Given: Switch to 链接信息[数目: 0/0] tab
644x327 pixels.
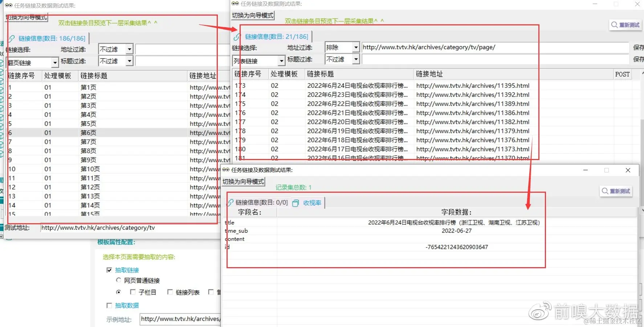Looking at the screenshot, I should point(258,203).
